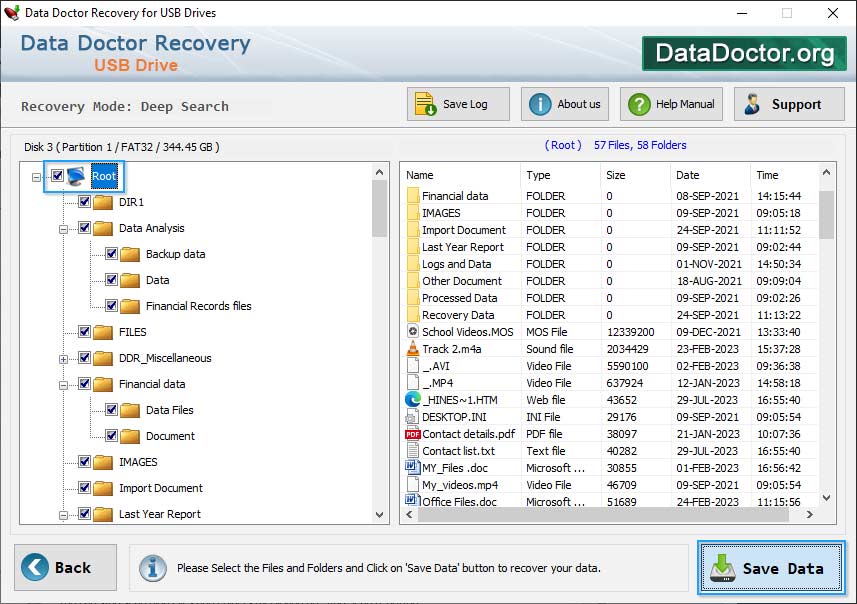
Task: Select the Data folder under Data Analysis
Action: click(157, 280)
